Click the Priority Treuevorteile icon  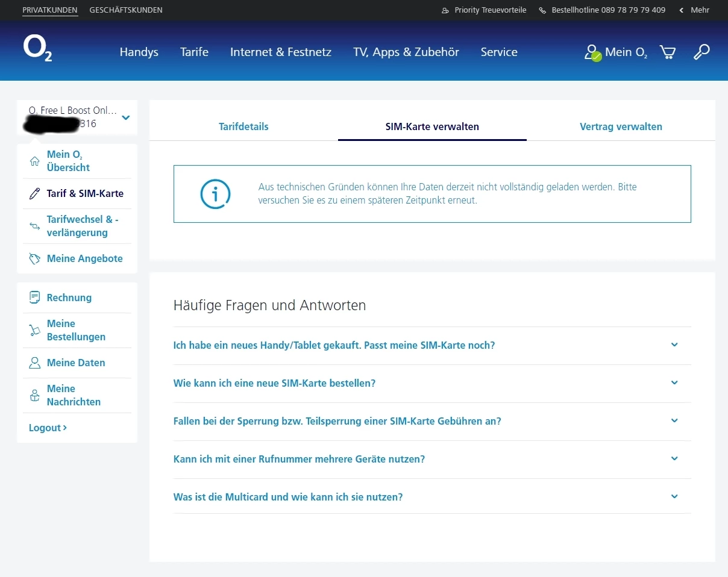pos(445,10)
